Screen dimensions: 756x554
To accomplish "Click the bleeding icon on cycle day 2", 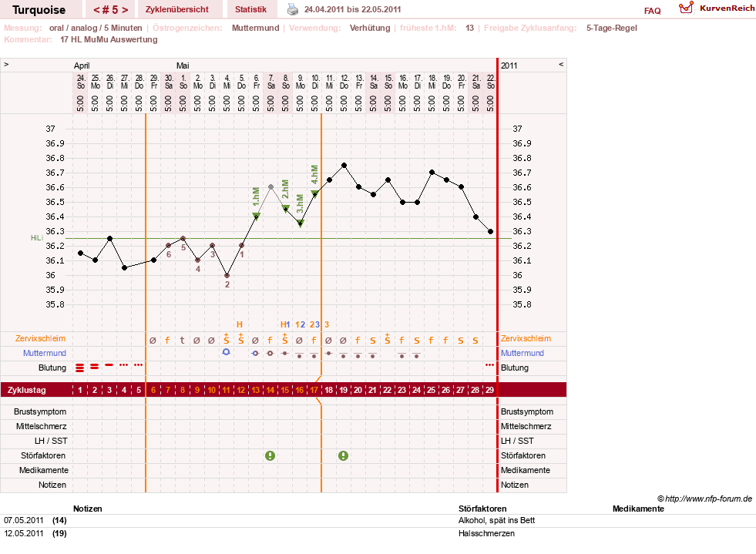I will point(95,367).
